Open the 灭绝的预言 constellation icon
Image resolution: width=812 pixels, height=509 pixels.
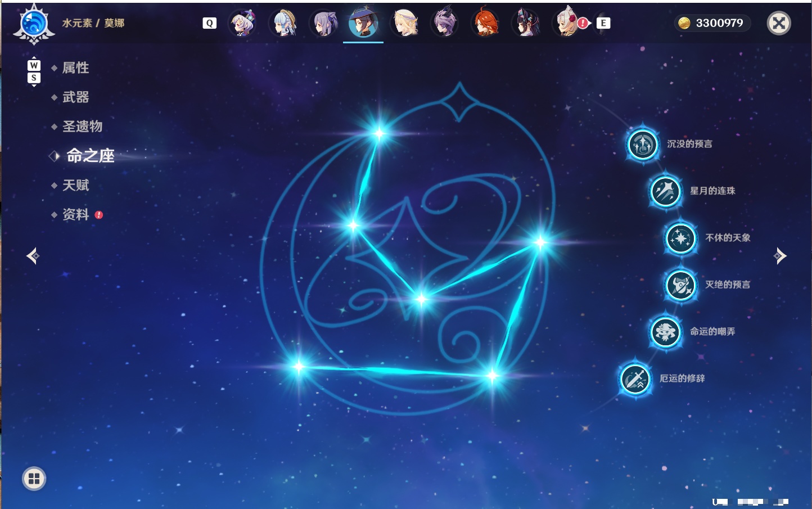tap(680, 285)
